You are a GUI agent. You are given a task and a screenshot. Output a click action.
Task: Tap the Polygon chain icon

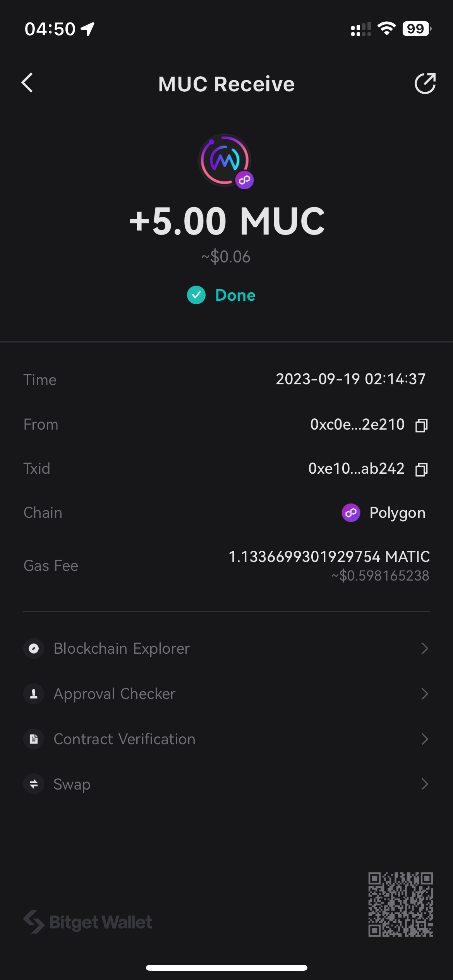click(351, 513)
